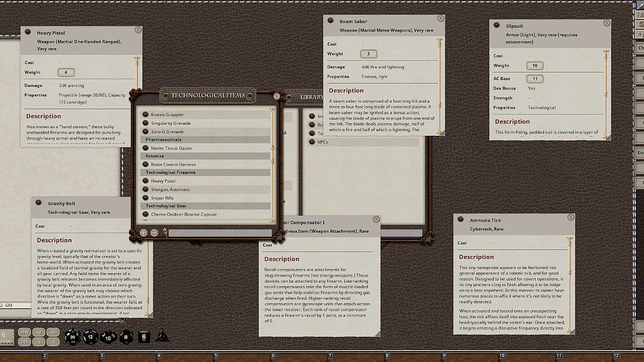
Task: Select the d10 die
Action: [x=108, y=337]
